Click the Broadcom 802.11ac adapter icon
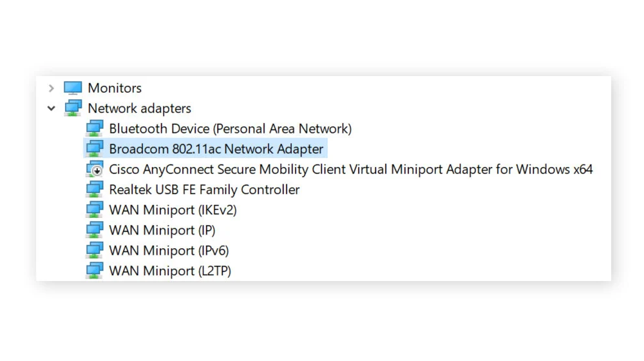The image size is (644, 361). click(x=95, y=149)
